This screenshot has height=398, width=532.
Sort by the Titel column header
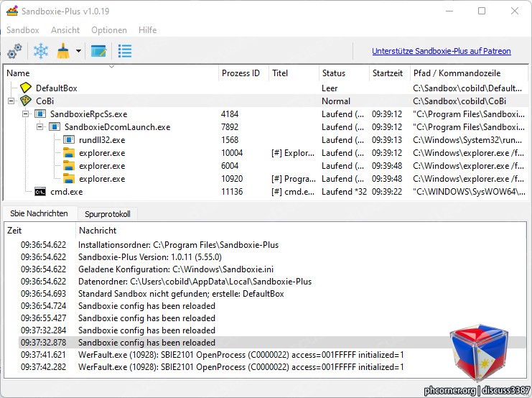pos(294,73)
